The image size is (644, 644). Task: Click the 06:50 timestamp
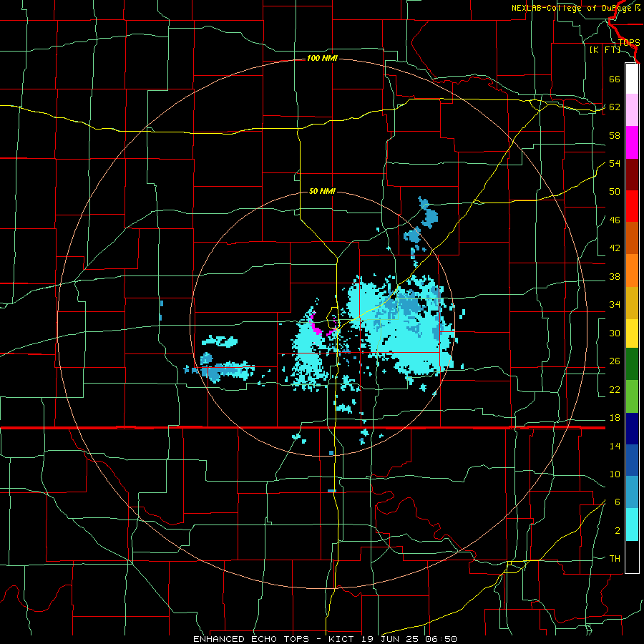coord(441,639)
